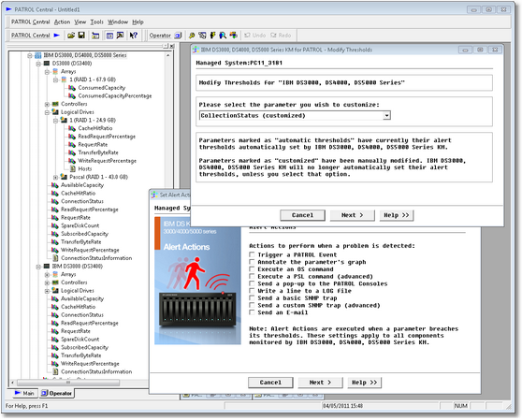
Task: Open the Tools menu
Action: (x=96, y=22)
